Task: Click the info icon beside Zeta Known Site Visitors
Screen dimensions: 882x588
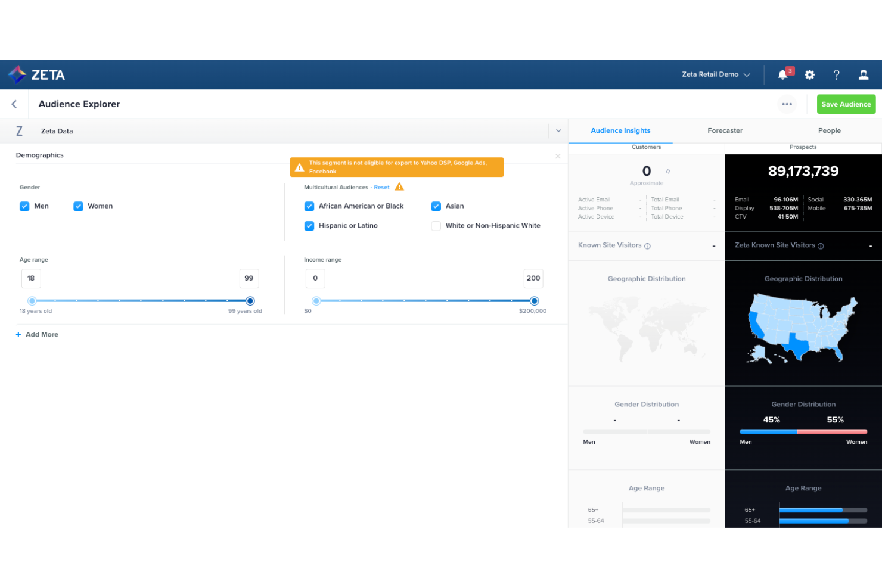Action: 821,246
